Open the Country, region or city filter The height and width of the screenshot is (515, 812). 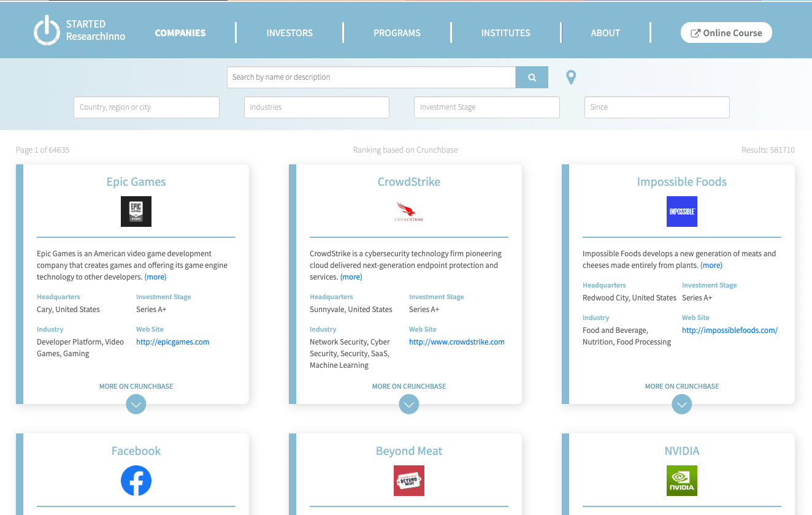(x=147, y=107)
